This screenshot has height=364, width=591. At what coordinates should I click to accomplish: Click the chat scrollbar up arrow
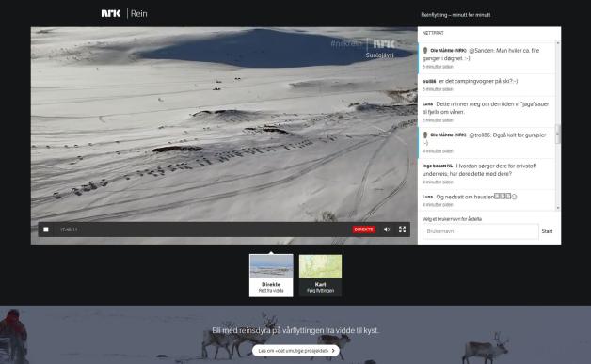558,43
